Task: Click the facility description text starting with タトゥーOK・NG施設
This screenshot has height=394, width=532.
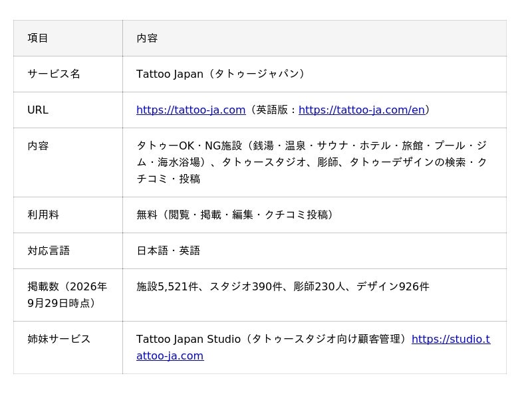Action: (x=312, y=162)
